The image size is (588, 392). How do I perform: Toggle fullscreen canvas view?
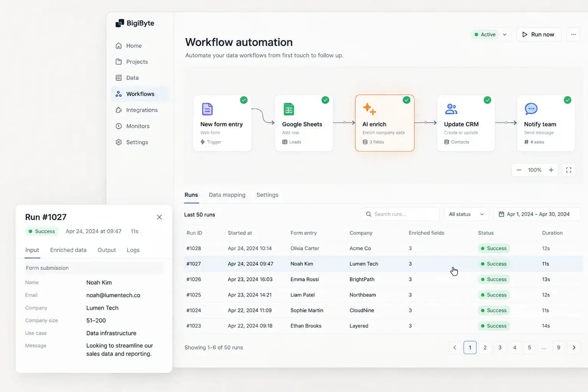coord(569,170)
